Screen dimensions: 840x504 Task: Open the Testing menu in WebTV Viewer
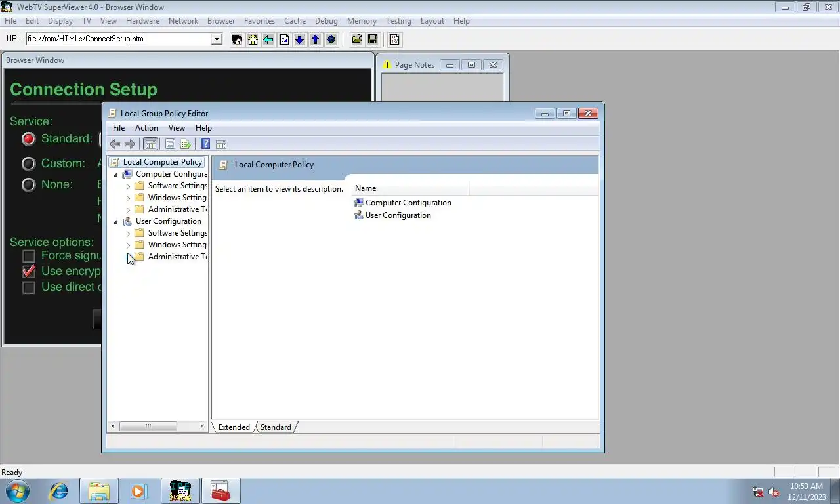398,21
